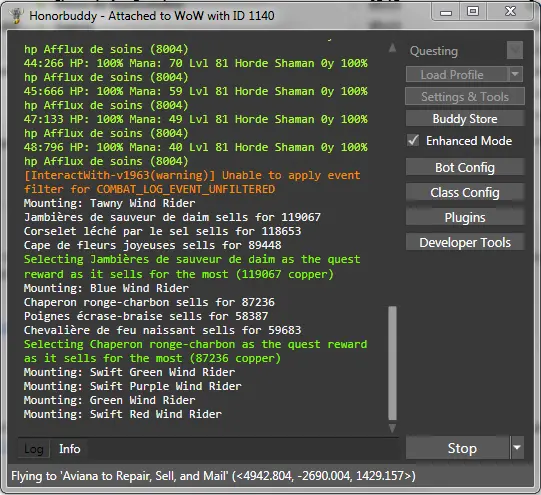
Task: Click log line '45:666 HP: 100% Mana: 59'
Action: [196, 91]
